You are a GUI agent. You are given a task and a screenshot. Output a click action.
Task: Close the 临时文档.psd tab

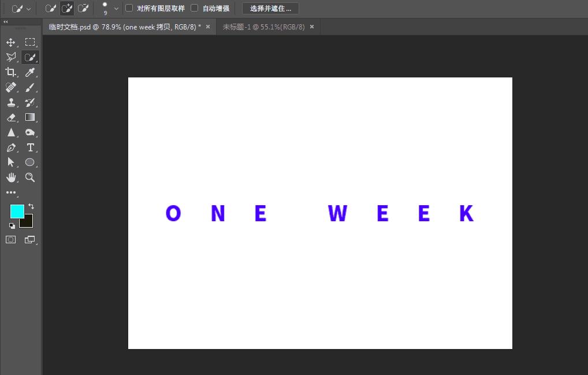point(208,27)
